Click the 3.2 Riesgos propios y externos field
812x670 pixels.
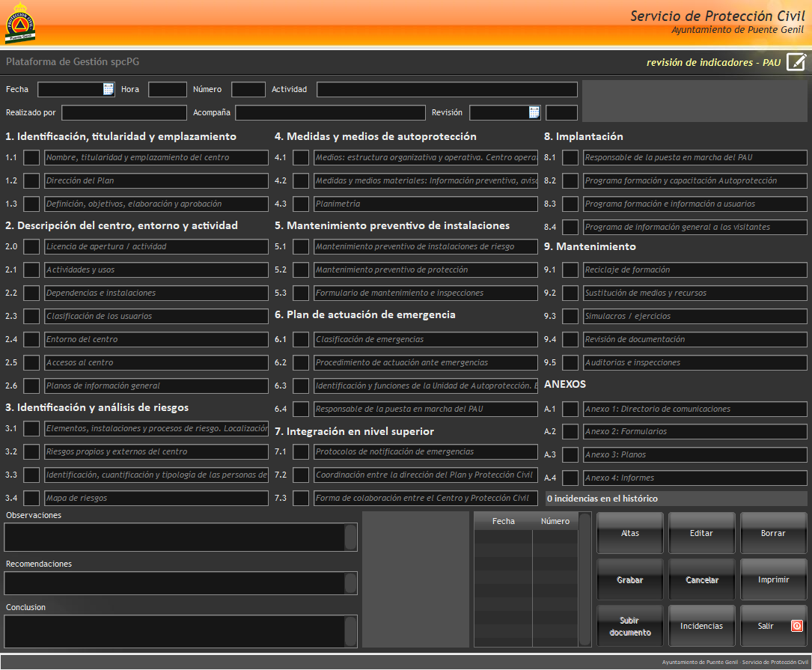pyautogui.click(x=156, y=451)
